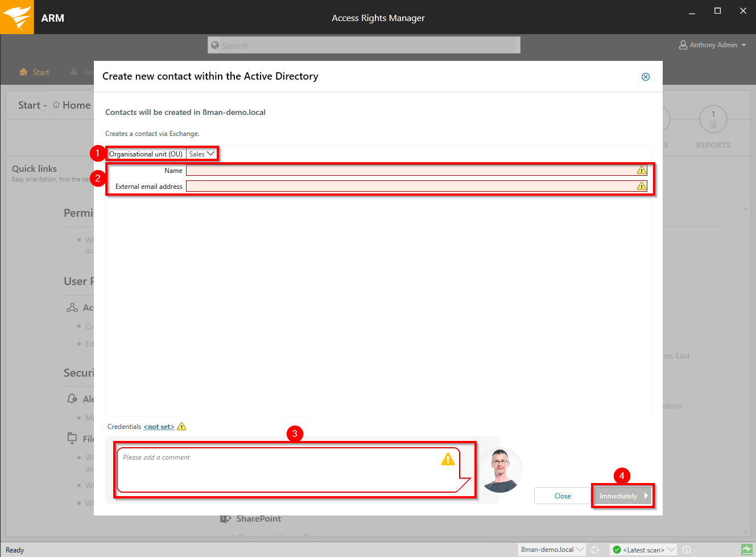The height and width of the screenshot is (557, 756).
Task: Click the 'Please add a comment' box
Action: 279,469
